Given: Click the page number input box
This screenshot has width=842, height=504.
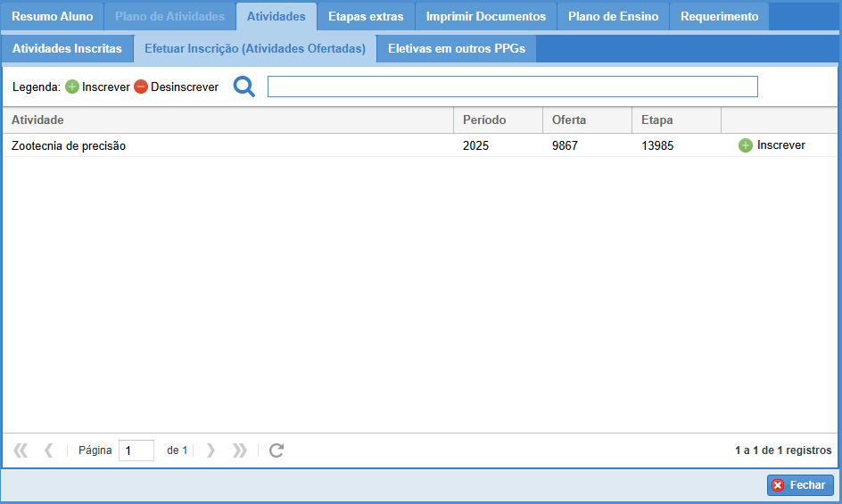Looking at the screenshot, I should (136, 450).
